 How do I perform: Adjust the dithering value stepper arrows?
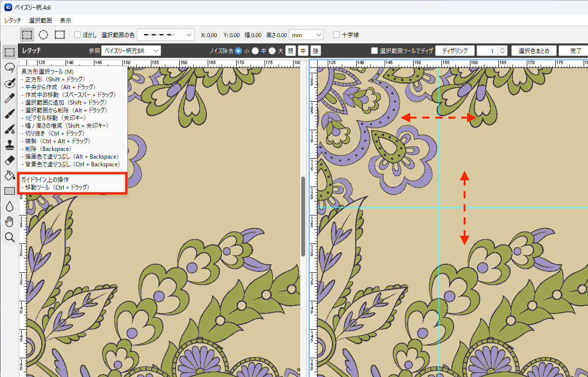click(x=502, y=51)
